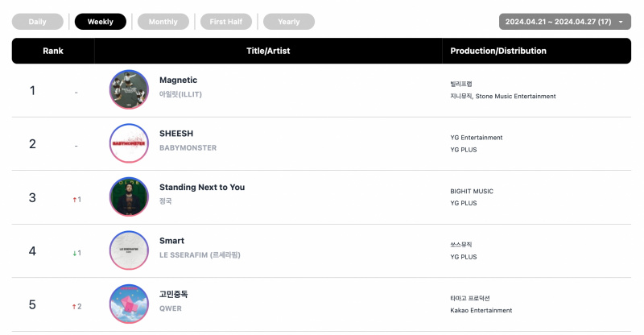644x335 pixels.
Task: Click the dropdown arrow beside 2024.04.27 (17)
Action: click(x=621, y=22)
